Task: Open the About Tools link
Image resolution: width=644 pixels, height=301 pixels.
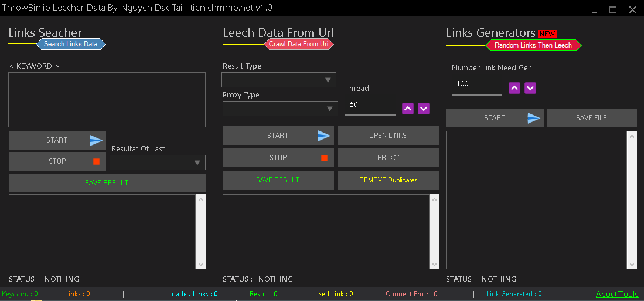Action: (x=617, y=294)
